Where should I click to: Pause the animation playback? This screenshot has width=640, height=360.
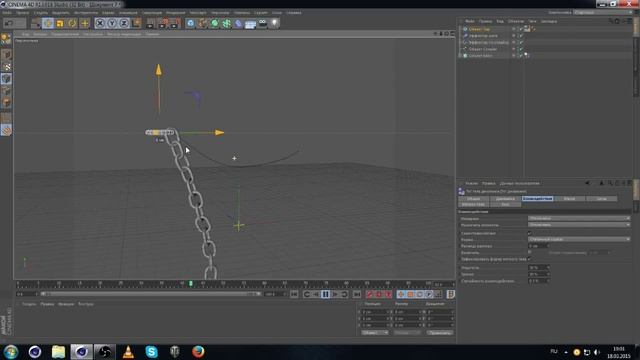(325, 294)
